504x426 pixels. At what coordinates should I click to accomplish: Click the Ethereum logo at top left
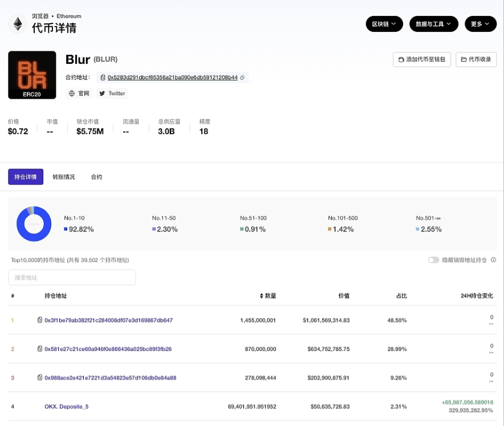[17, 23]
